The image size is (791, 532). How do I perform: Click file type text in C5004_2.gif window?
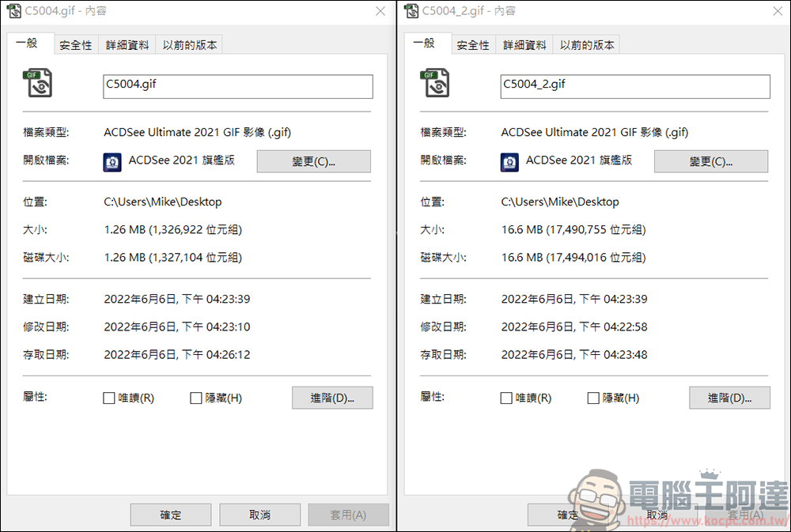click(595, 132)
